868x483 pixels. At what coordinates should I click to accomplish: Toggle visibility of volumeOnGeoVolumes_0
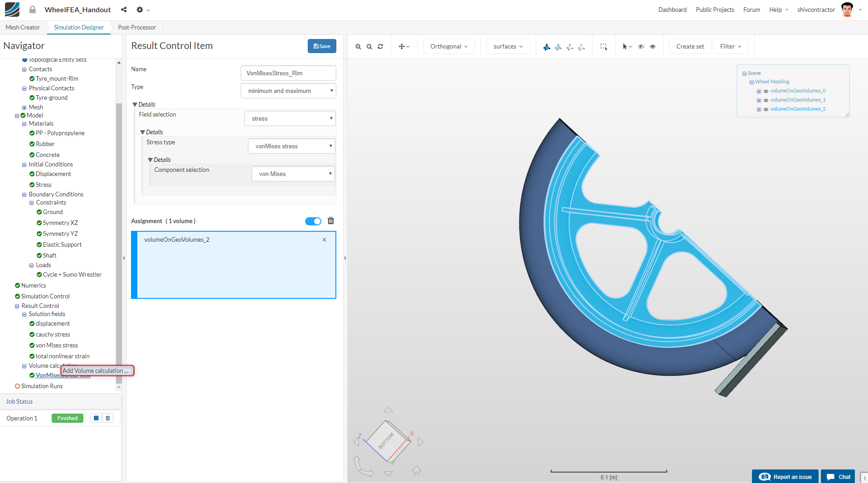tap(766, 91)
